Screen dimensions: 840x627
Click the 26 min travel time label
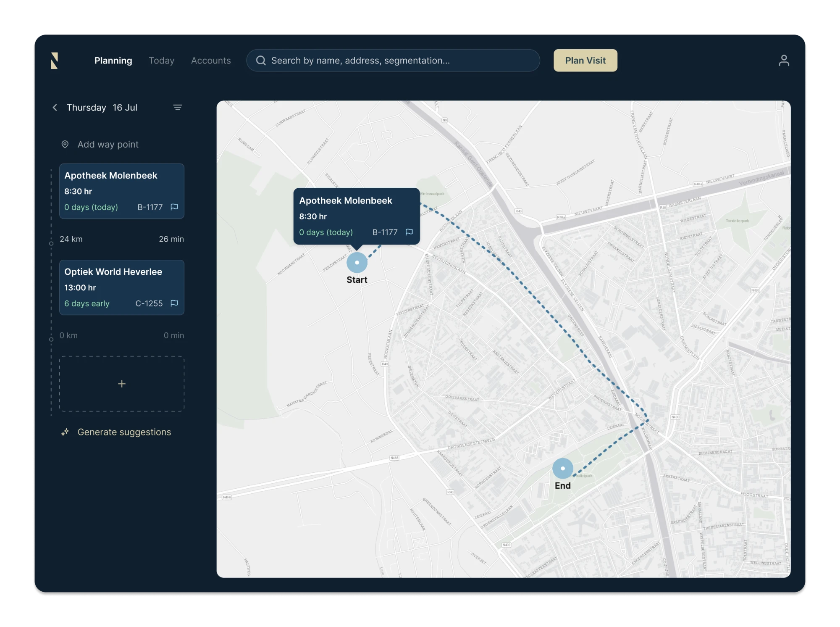[171, 239]
